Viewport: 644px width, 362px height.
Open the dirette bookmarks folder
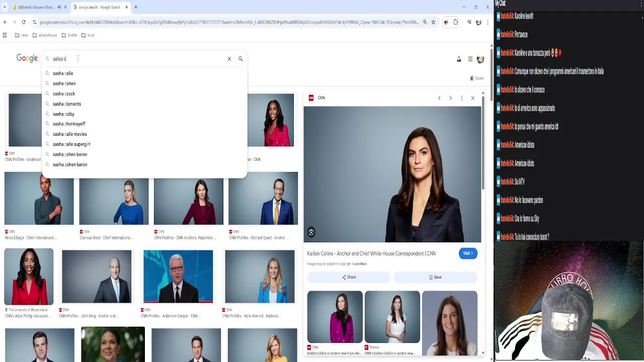(x=69, y=35)
